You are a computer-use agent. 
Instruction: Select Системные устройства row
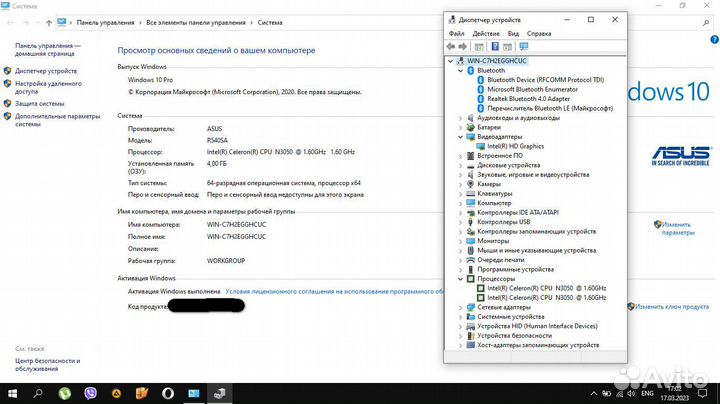point(510,317)
